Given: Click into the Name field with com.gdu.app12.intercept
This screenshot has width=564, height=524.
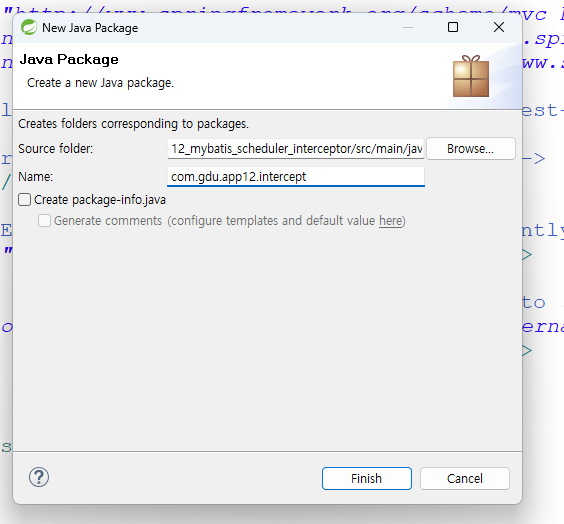Looking at the screenshot, I should pos(296,177).
